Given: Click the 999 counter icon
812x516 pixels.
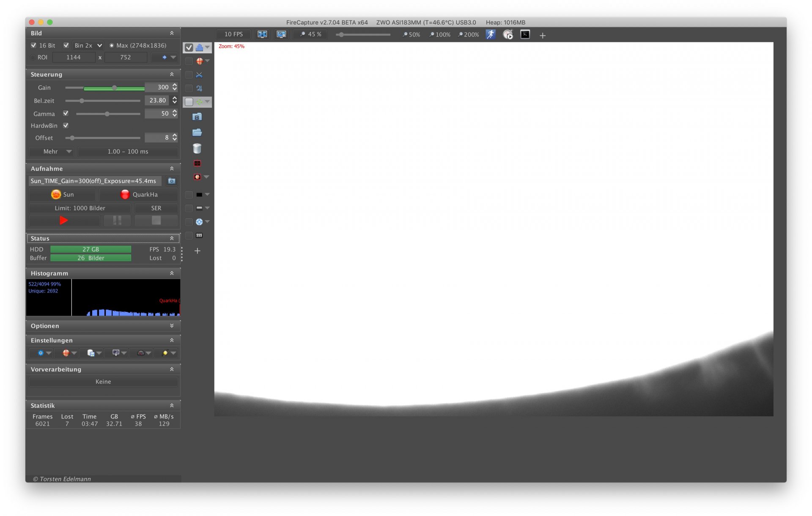Looking at the screenshot, I should tap(199, 235).
